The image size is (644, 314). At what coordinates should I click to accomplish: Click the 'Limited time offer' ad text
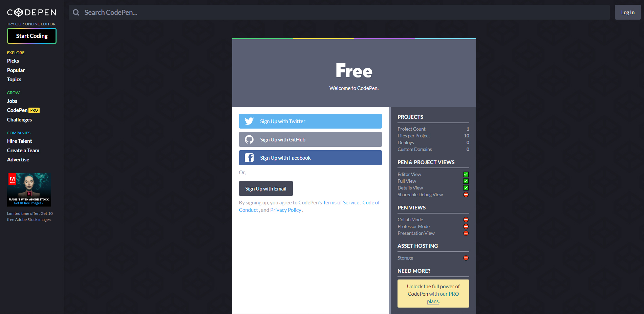pos(30,217)
